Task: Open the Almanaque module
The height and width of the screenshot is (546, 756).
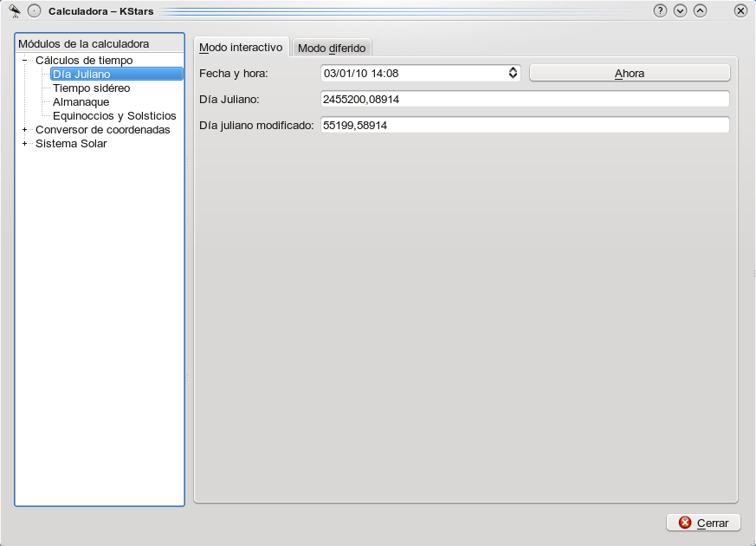Action: (x=81, y=102)
